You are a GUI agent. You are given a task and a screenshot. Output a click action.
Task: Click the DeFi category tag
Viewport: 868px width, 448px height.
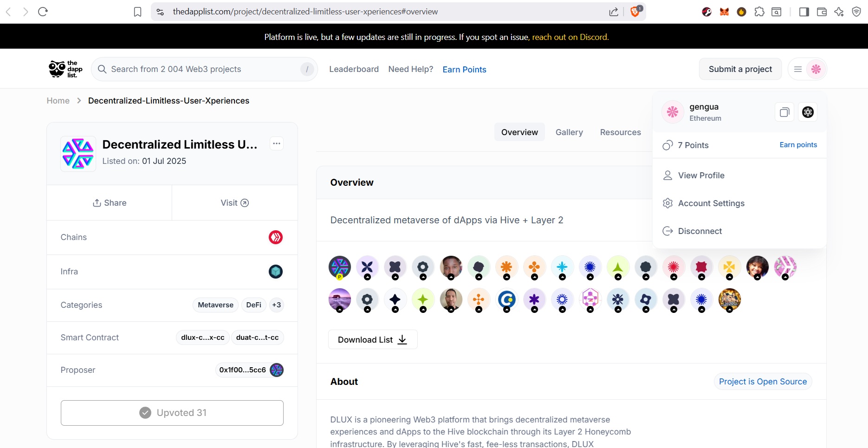[253, 305]
